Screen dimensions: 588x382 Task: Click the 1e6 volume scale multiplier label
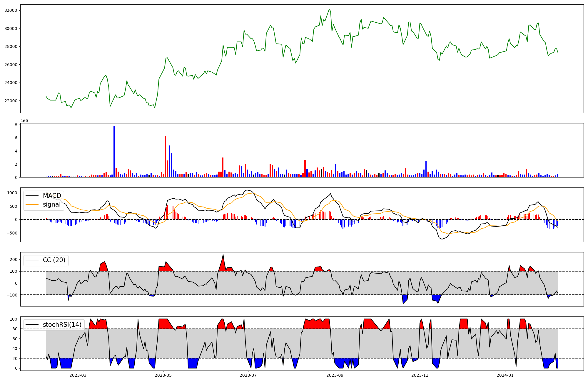[x=24, y=121]
